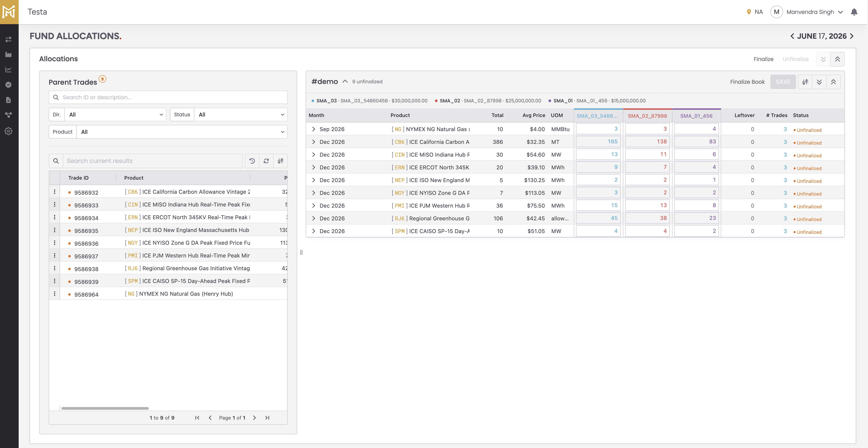868x448 pixels.
Task: Click the horizontal scrollbar in trades table
Action: click(105, 408)
